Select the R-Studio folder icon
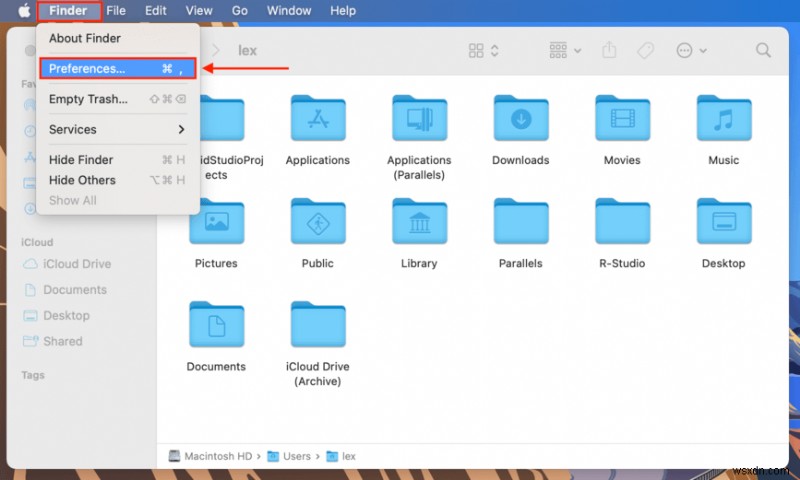 click(622, 221)
